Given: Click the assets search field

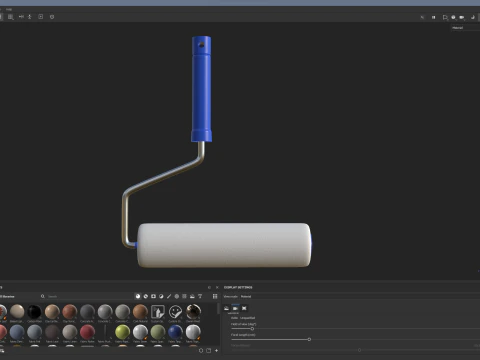Looking at the screenshot, I should pyautogui.click(x=88, y=296).
